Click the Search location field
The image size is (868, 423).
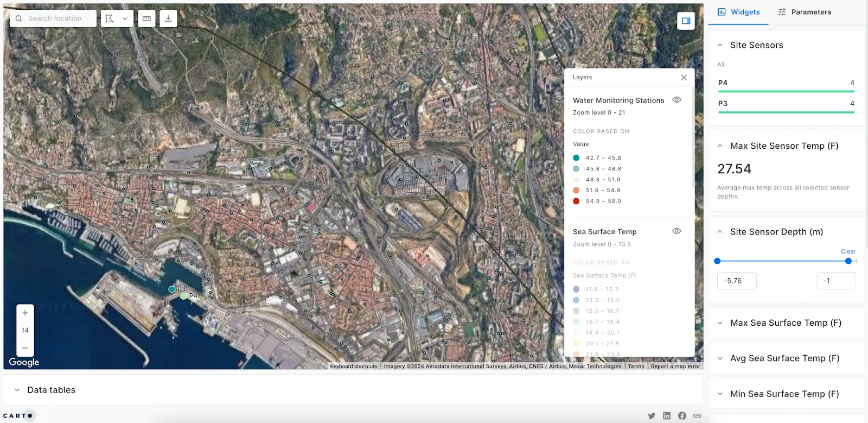pos(53,18)
